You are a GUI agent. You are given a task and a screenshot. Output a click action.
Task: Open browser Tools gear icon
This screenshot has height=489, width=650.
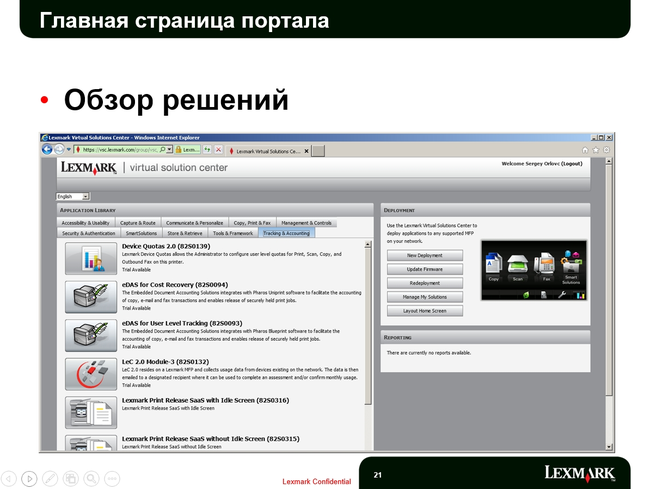tap(606, 150)
